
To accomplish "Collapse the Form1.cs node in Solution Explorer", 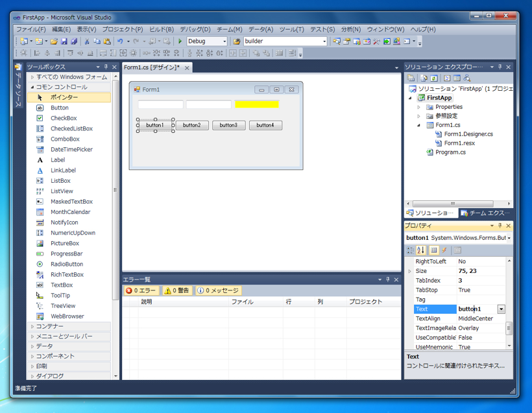I will pos(418,124).
